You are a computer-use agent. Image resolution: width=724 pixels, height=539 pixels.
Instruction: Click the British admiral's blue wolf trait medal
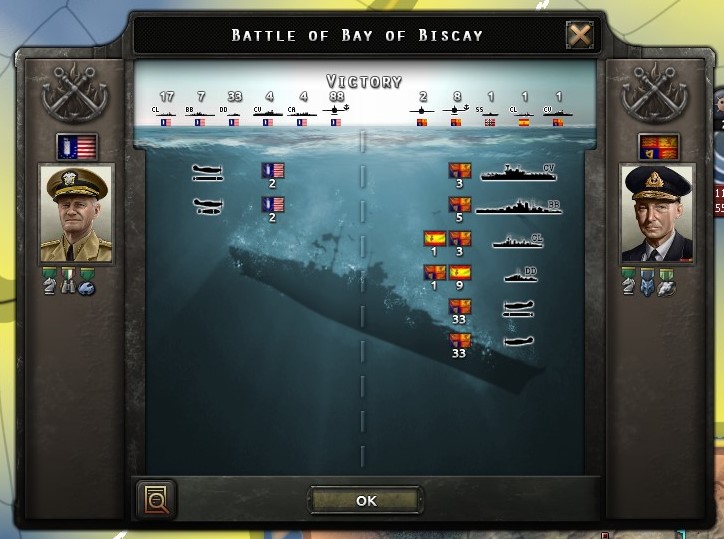(x=647, y=281)
